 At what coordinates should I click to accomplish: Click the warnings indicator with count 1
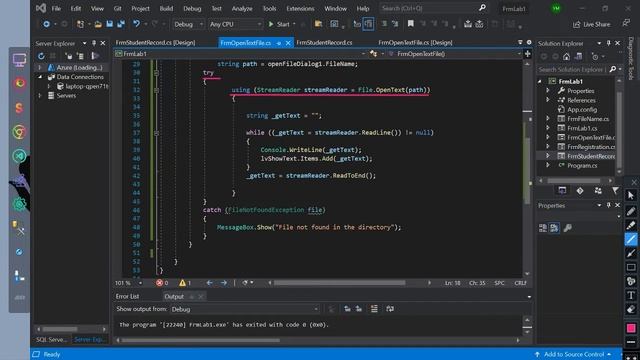(x=185, y=283)
